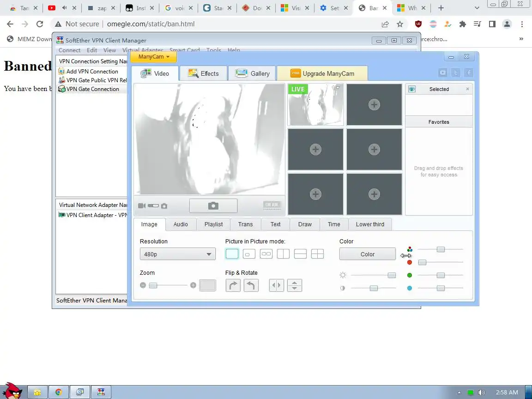
Task: Open the Time tab
Action: click(x=334, y=224)
